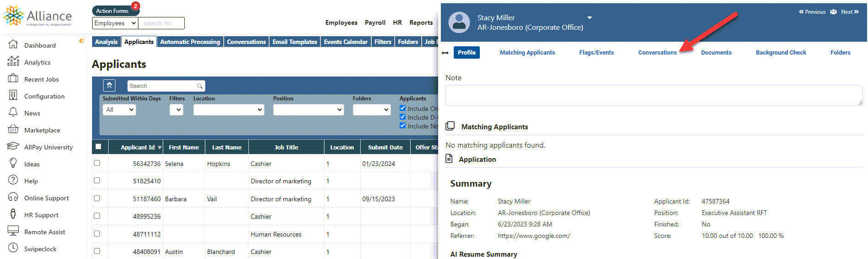Image resolution: width=868 pixels, height=259 pixels.
Task: Open the Submitted Within Days dropdown
Action: click(x=119, y=110)
